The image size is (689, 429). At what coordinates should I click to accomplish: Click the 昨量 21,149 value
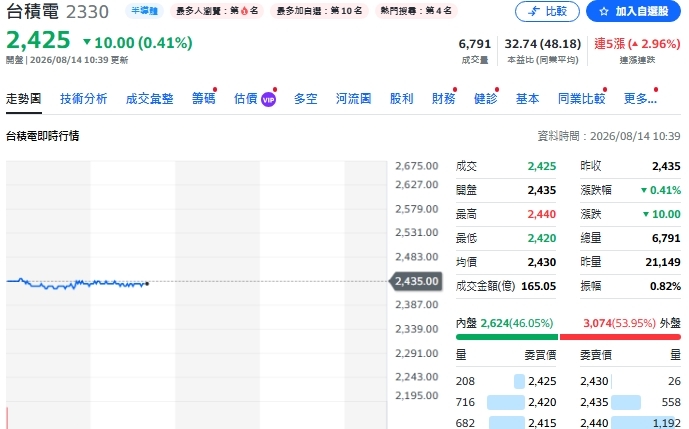point(663,262)
